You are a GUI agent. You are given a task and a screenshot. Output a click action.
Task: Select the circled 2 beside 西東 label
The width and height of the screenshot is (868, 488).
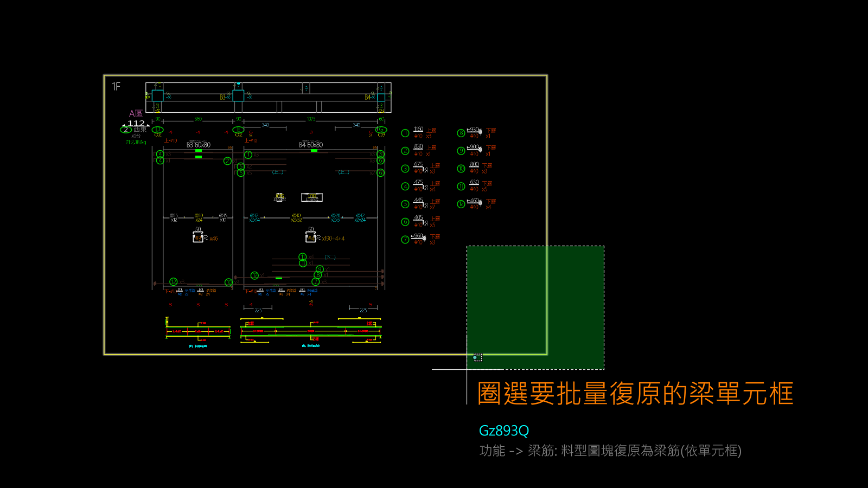[x=125, y=130]
